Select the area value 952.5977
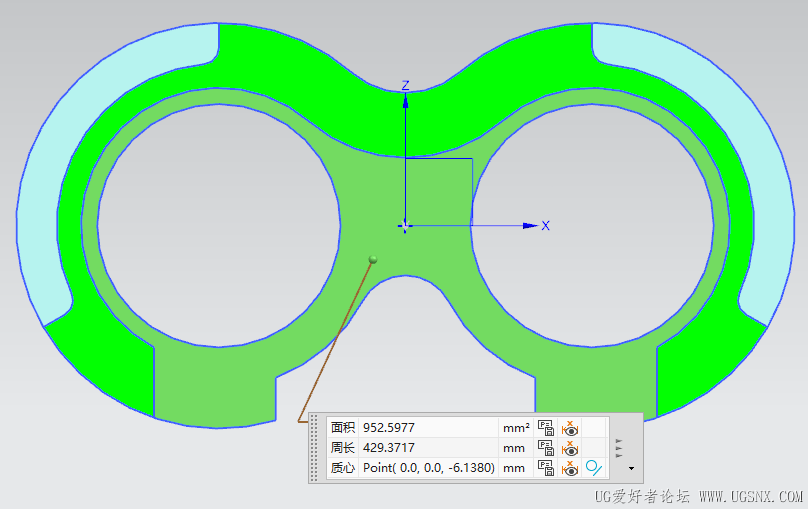Viewport: 808px width, 509px height. coord(389,428)
